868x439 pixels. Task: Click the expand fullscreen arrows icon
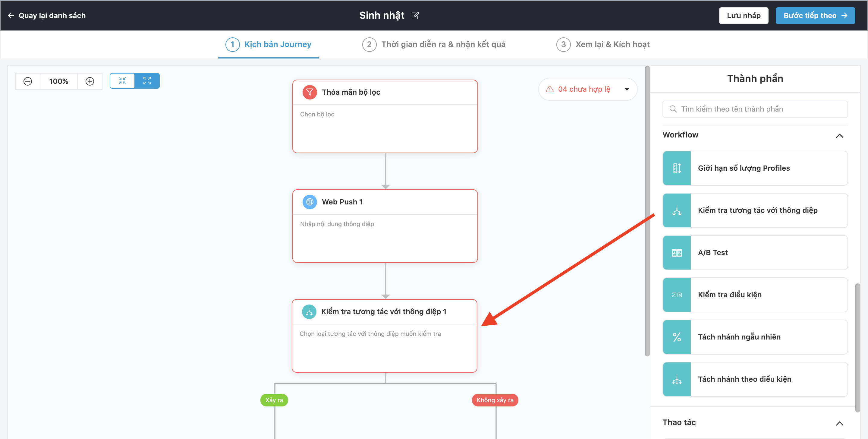coord(147,81)
